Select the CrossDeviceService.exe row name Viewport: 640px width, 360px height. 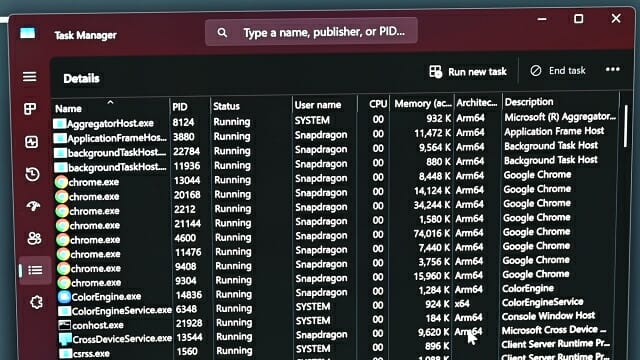pyautogui.click(x=122, y=339)
